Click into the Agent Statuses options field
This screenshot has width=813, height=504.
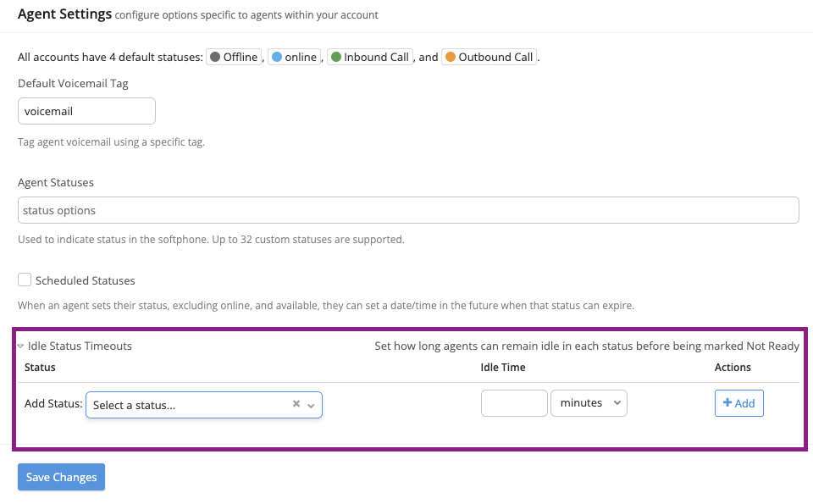click(408, 210)
